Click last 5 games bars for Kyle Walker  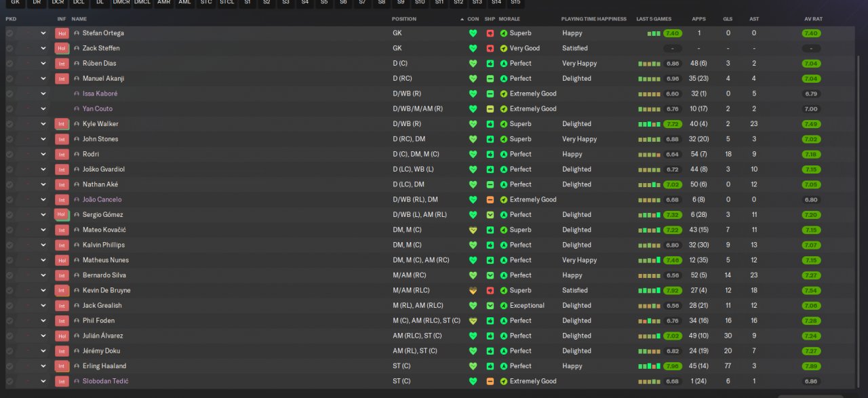click(x=649, y=124)
